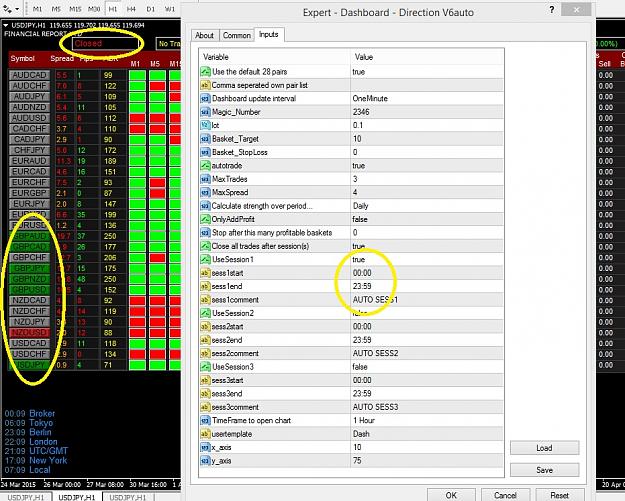Toggle the autotrade value true
Image resolution: width=625 pixels, height=501 pixels.
[x=427, y=165]
